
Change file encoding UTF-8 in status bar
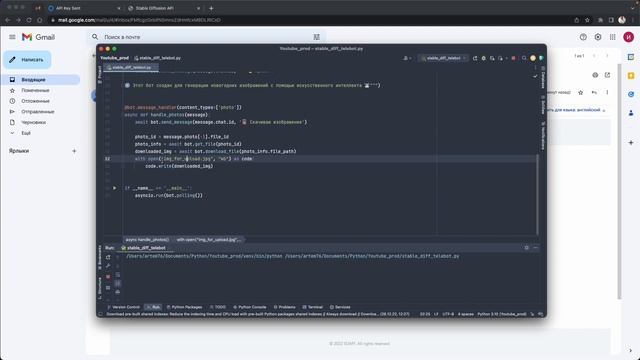click(448, 314)
